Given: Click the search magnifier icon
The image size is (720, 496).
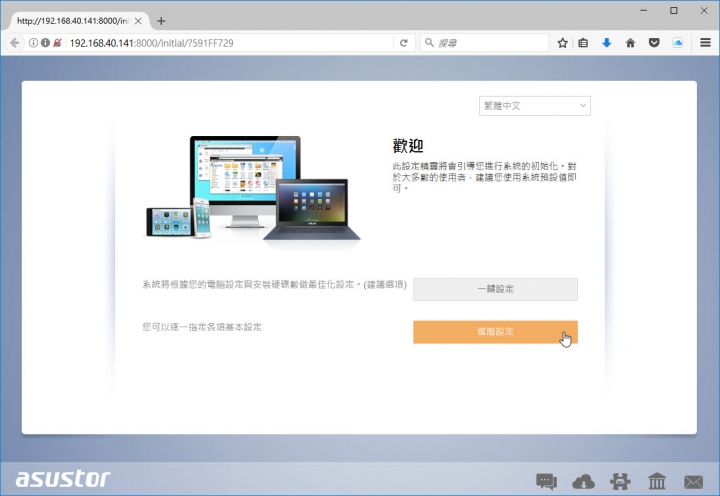Looking at the screenshot, I should [x=429, y=43].
